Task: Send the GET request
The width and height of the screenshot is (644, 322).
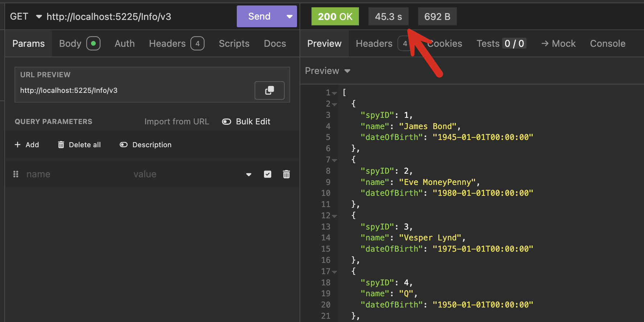Action: [x=259, y=17]
